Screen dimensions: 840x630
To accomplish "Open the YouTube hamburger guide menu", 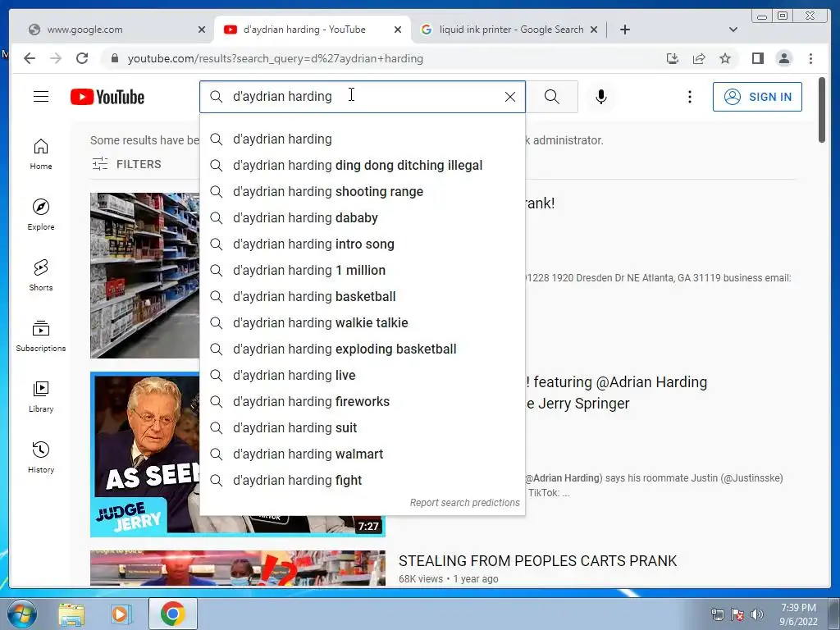I will [41, 97].
